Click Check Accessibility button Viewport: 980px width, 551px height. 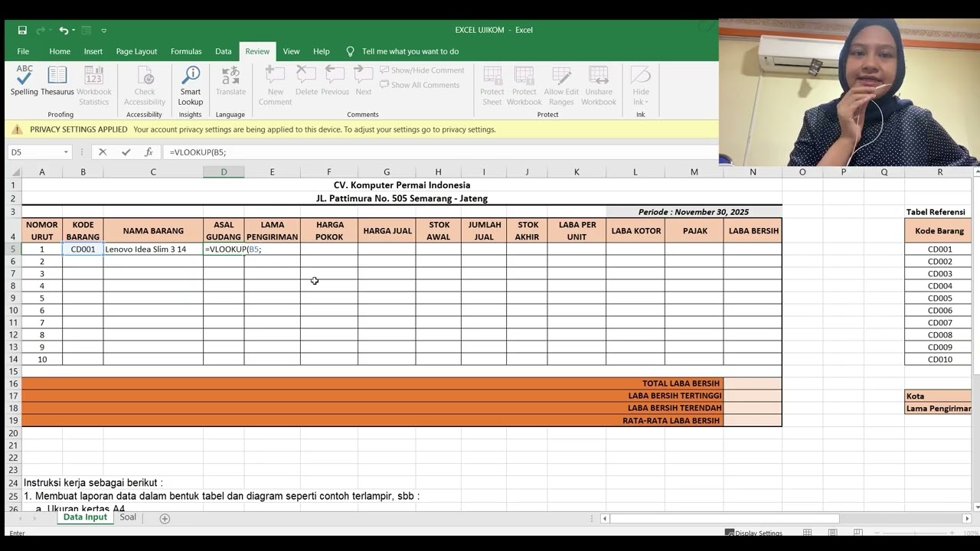coord(145,86)
